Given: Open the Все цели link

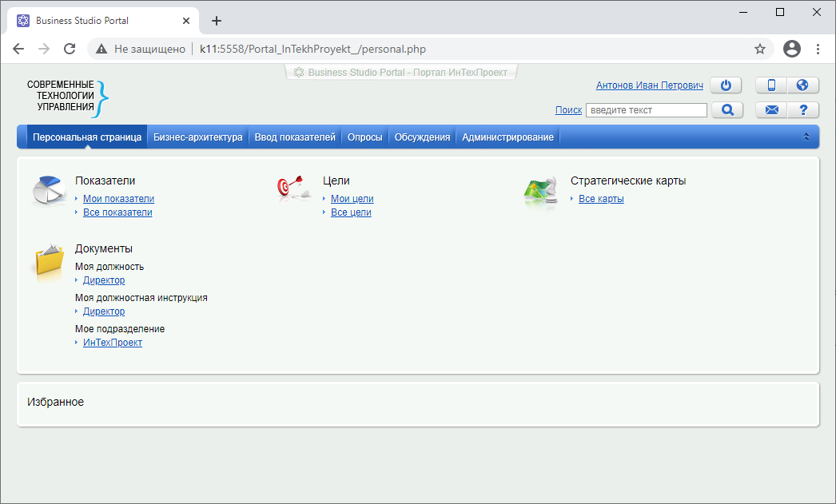Looking at the screenshot, I should (x=351, y=212).
